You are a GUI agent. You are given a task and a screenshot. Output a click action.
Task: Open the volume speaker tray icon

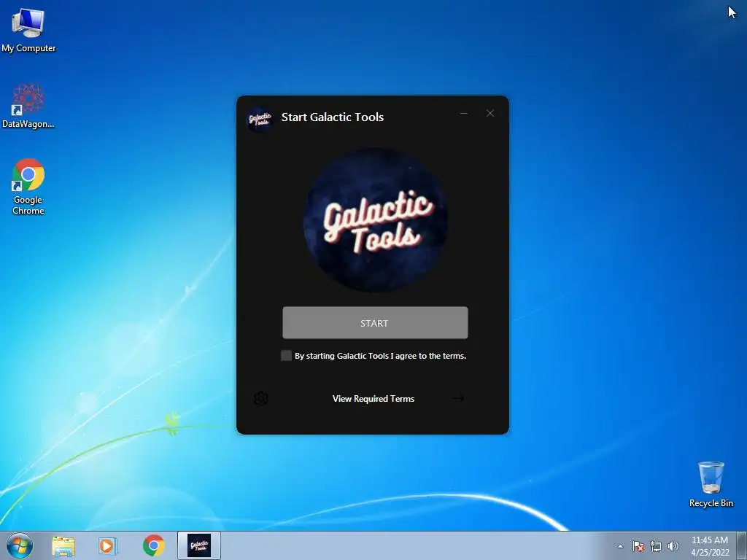(673, 546)
